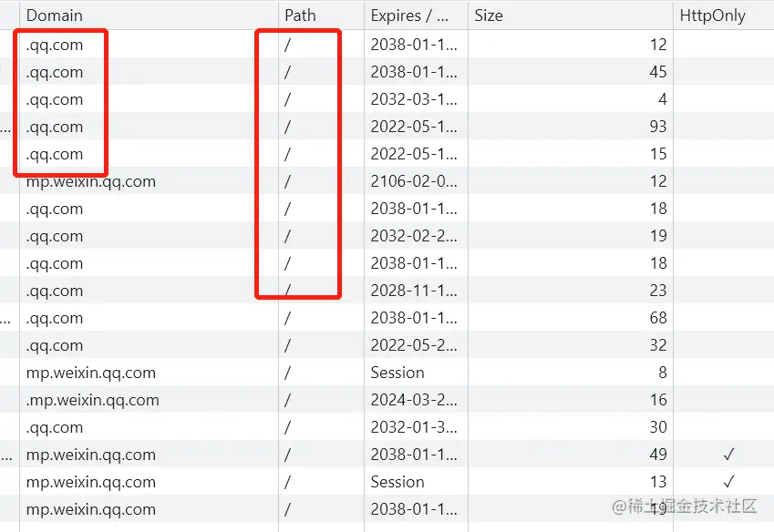The image size is (774, 532).
Task: Click the size 4 cell
Action: [662, 99]
